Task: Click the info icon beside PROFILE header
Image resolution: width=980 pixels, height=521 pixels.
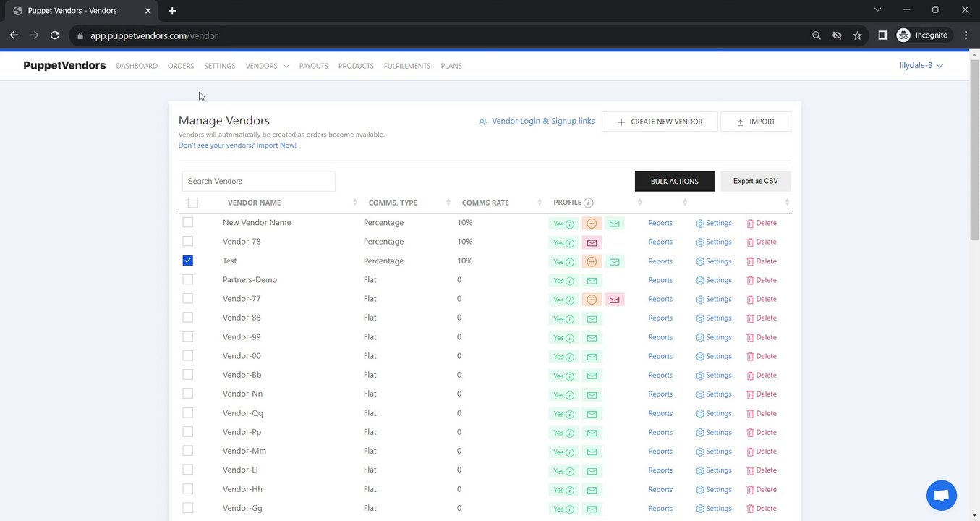Action: coord(589,203)
